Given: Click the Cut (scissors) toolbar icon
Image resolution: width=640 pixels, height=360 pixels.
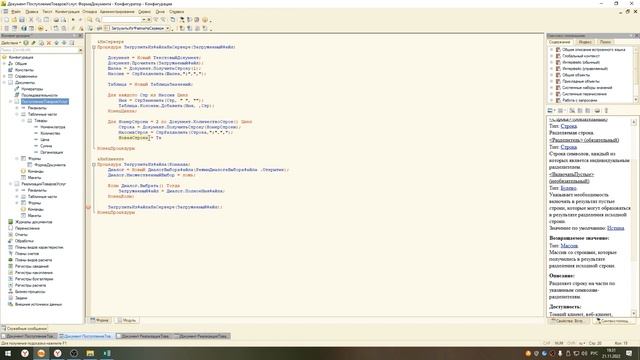Looking at the screenshot, I should point(31,20).
